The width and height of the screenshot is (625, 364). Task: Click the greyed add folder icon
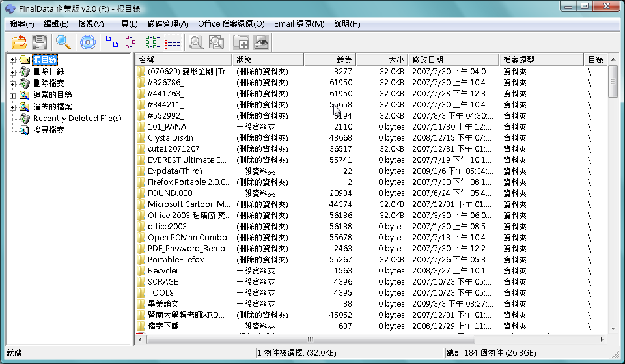(x=241, y=42)
